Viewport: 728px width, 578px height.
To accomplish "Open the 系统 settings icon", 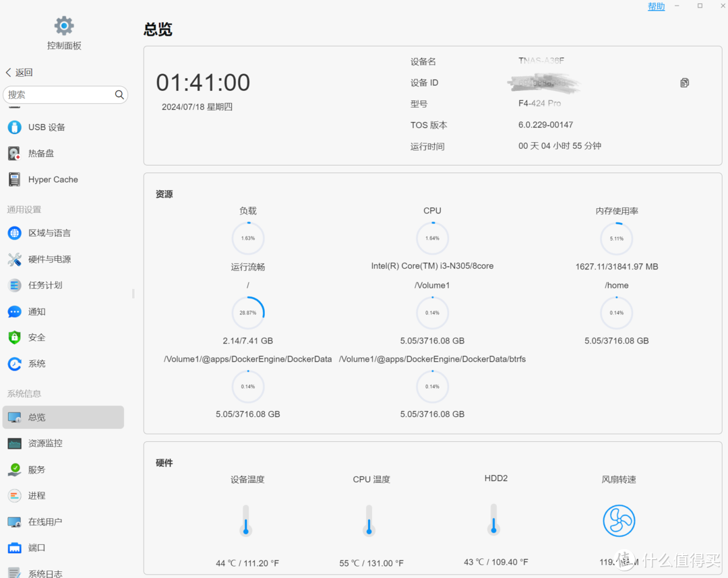I will (14, 363).
